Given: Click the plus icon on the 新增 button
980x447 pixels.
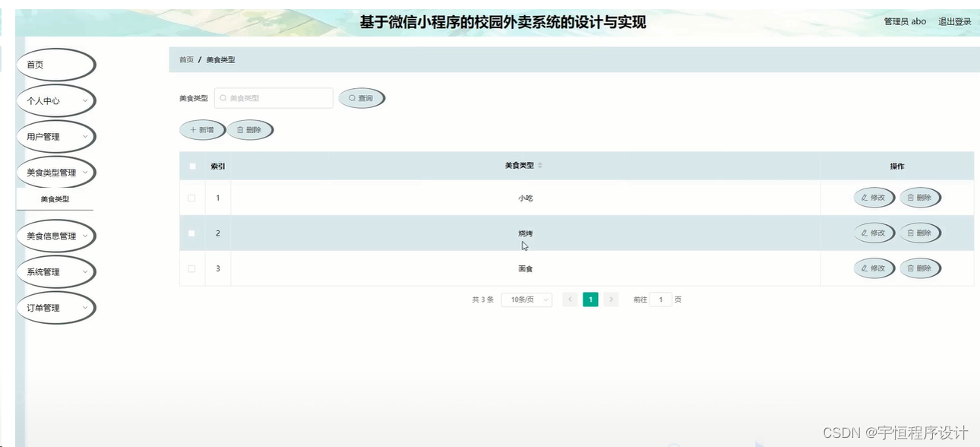Looking at the screenshot, I should pos(191,129).
